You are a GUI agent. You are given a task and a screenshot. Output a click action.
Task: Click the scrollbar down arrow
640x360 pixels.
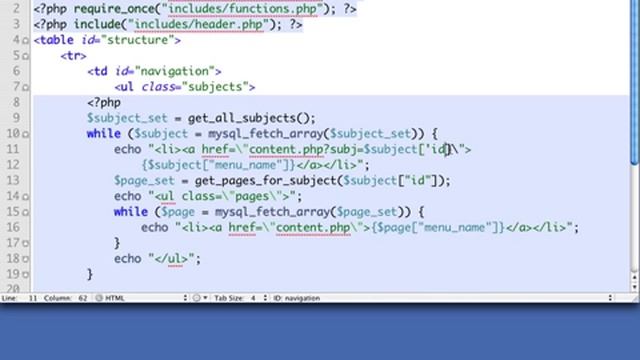click(x=635, y=287)
